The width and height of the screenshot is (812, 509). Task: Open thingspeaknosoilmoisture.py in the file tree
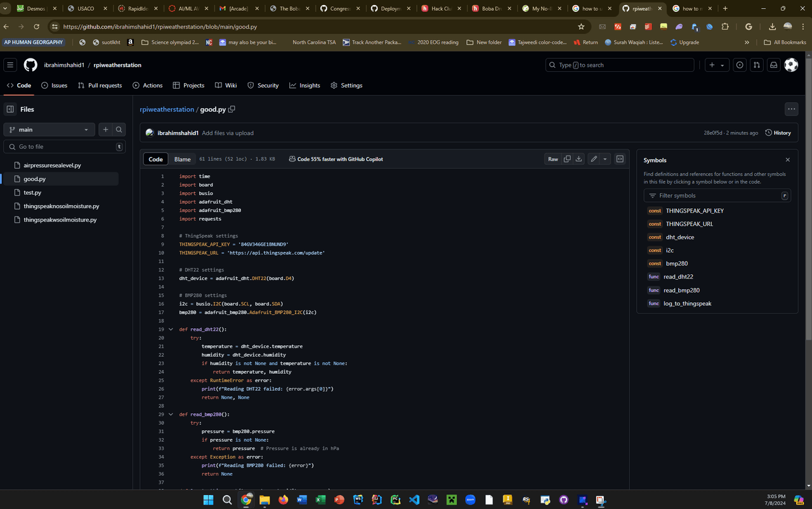click(61, 206)
